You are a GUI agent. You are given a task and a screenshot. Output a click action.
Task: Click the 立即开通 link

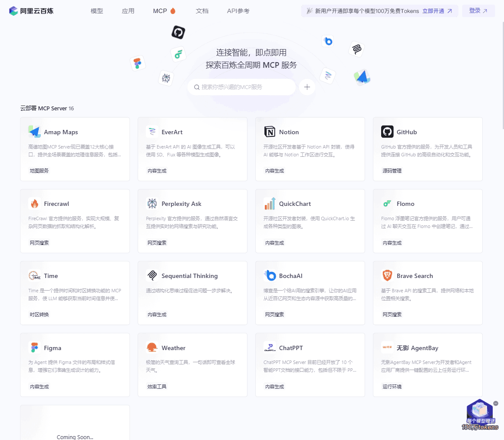437,11
